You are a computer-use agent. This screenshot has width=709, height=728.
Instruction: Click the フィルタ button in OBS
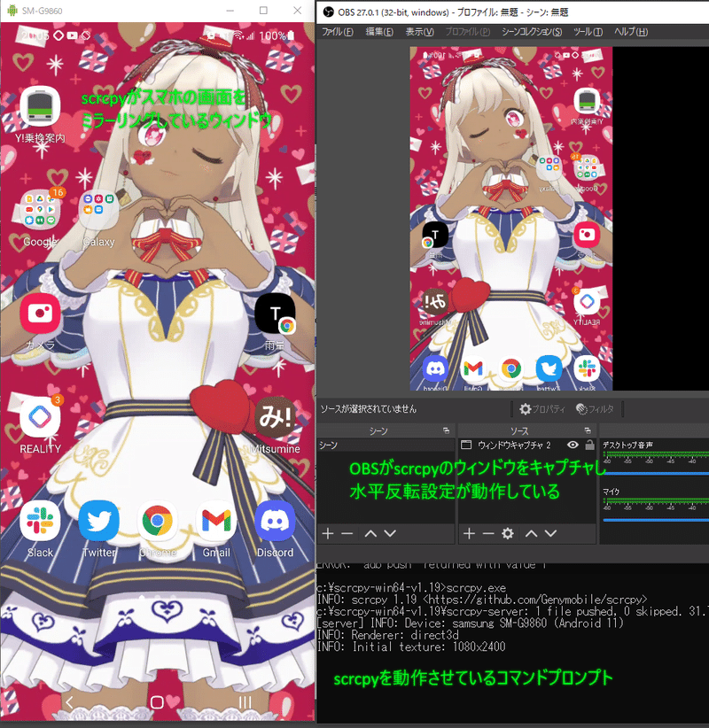(596, 409)
